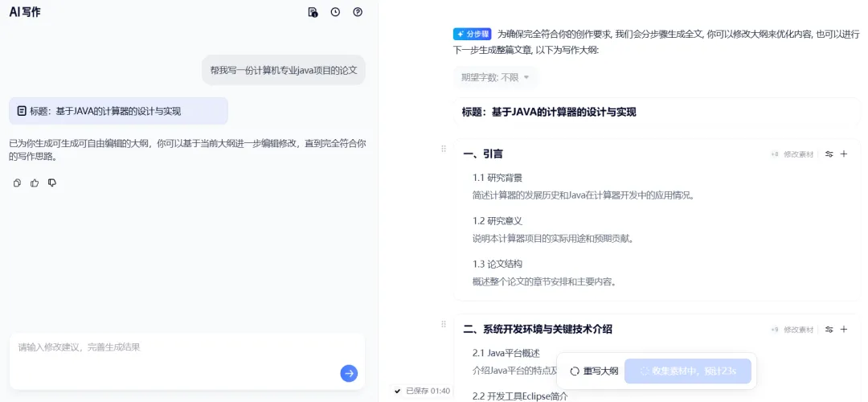This screenshot has width=868, height=402.
Task: Give a thumbs up to the response
Action: point(35,183)
